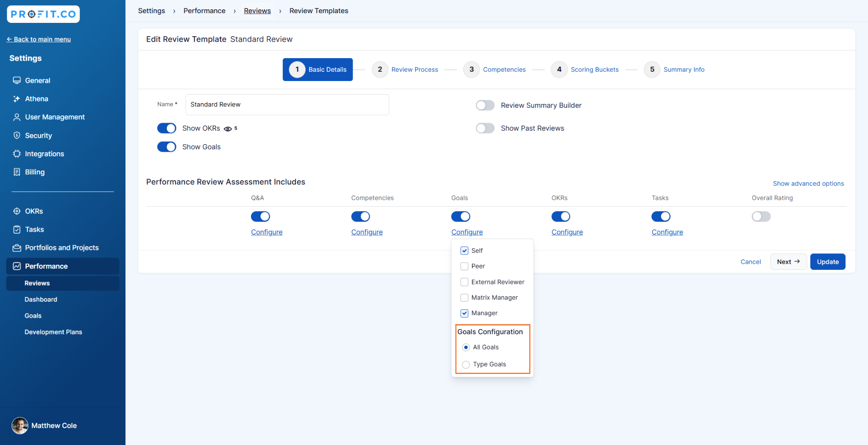Image resolution: width=868 pixels, height=445 pixels.
Task: Check the Peer checkbox
Action: tap(464, 266)
